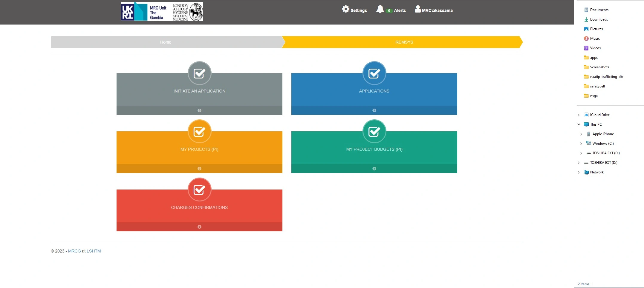Click the red Charges Confirmations checkmark icon
This screenshot has width=644, height=288.
pos(199,190)
